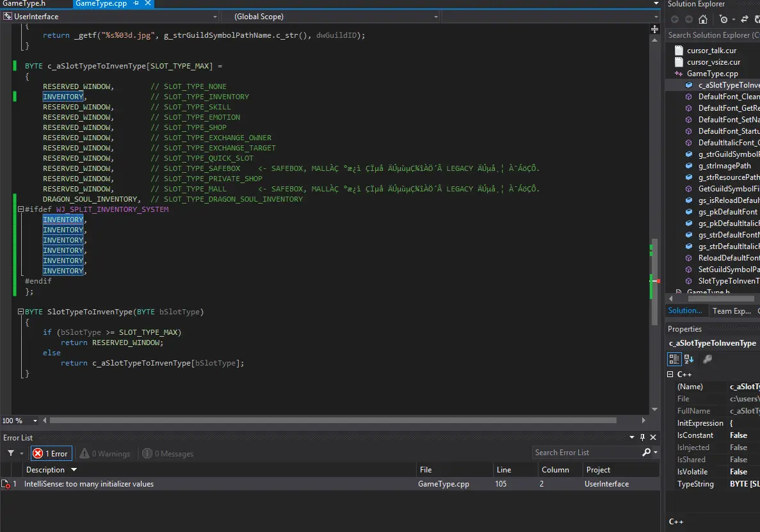This screenshot has height=532, width=760.
Task: Click the Pending Changes Filter clock icon
Action: [724, 19]
